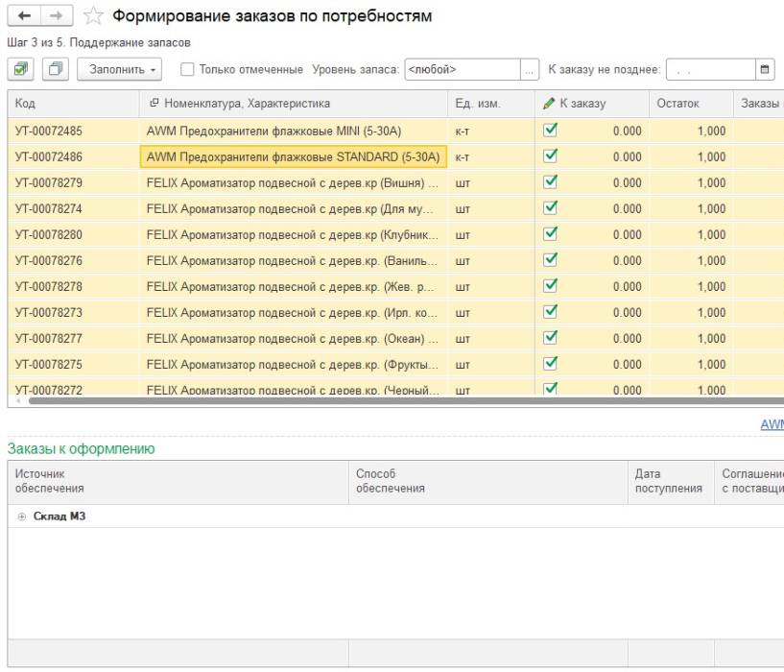784x672 pixels.
Task: Toggle checkbox for FELIX Вишня row
Action: click(550, 181)
